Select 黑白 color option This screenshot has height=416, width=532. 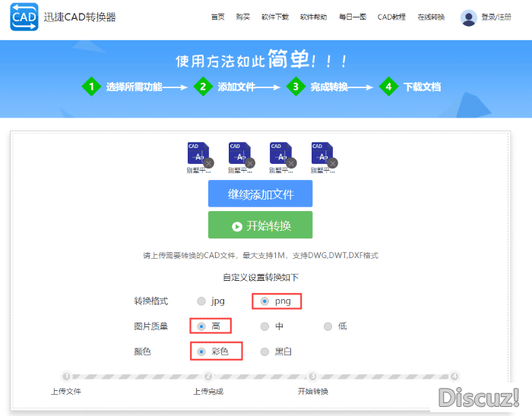(x=264, y=351)
